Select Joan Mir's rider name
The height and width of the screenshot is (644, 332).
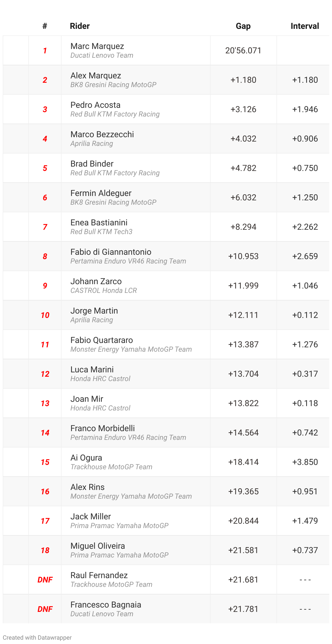tap(87, 399)
